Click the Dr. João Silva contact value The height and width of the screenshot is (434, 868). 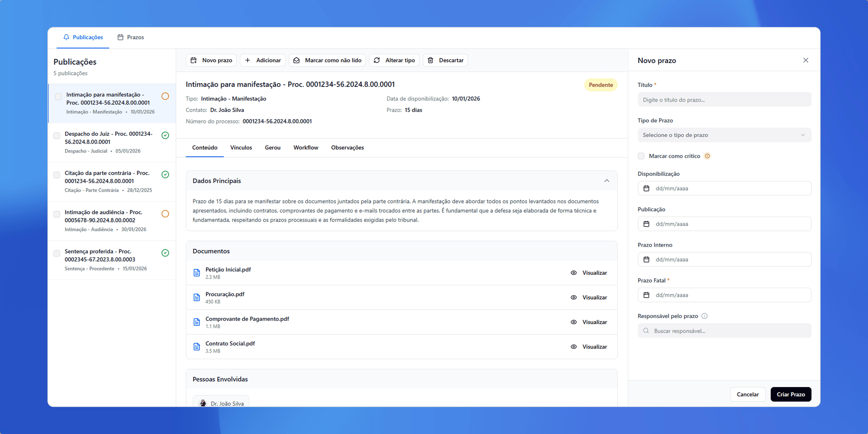coord(227,110)
